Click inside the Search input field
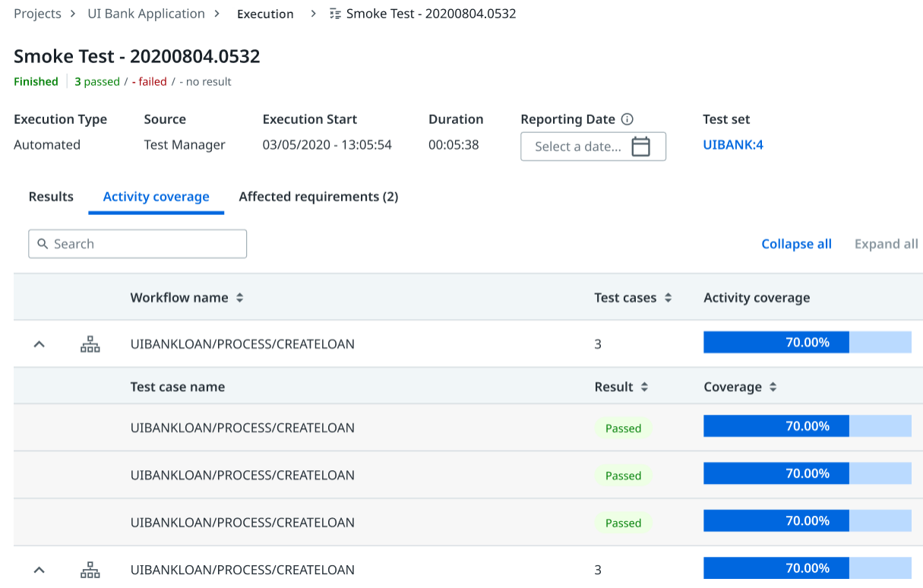 [137, 244]
